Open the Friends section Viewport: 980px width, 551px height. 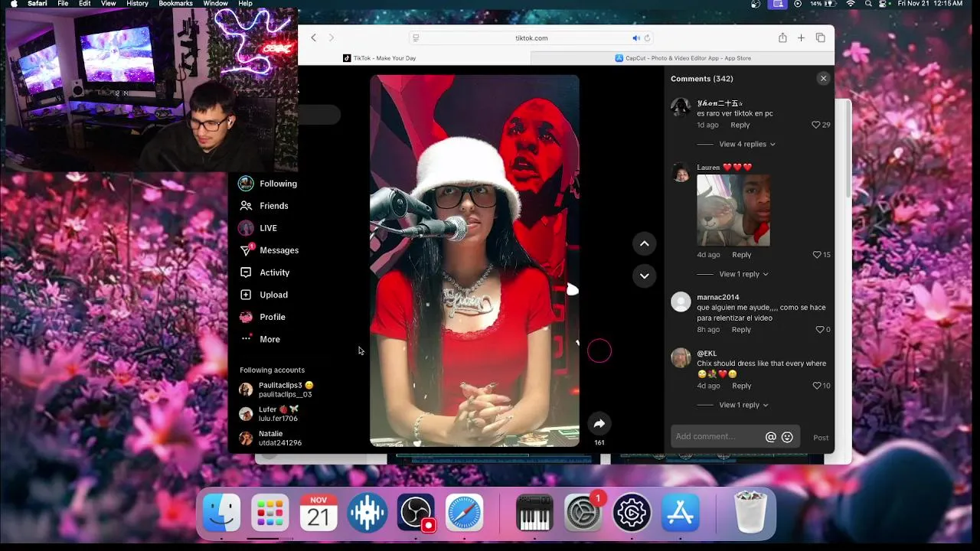point(263,206)
